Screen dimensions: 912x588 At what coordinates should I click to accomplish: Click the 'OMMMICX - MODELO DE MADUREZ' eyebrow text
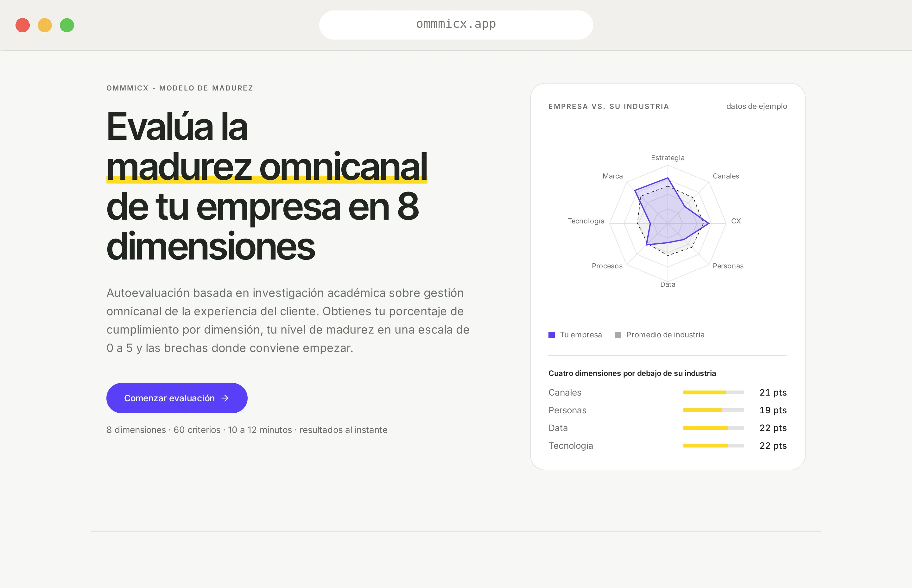point(180,88)
